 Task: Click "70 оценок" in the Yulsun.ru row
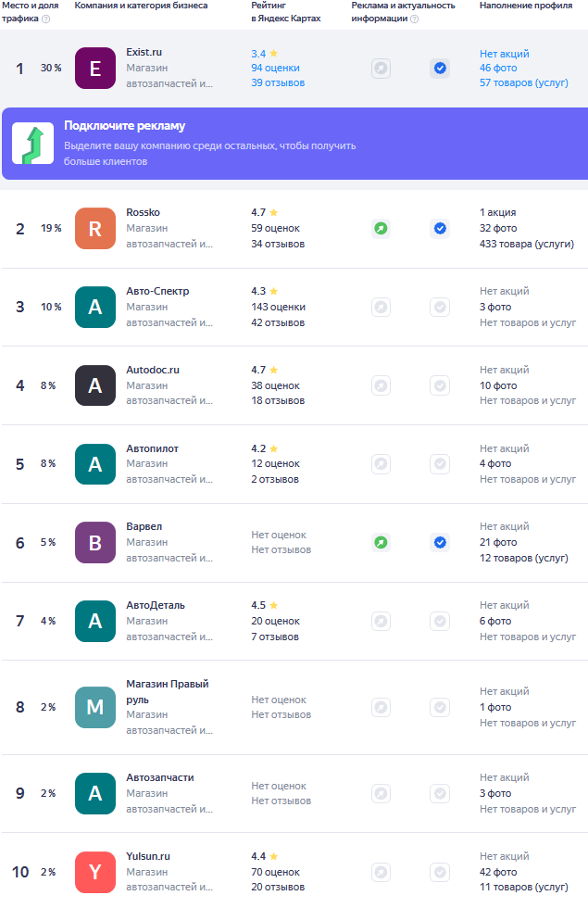click(276, 872)
